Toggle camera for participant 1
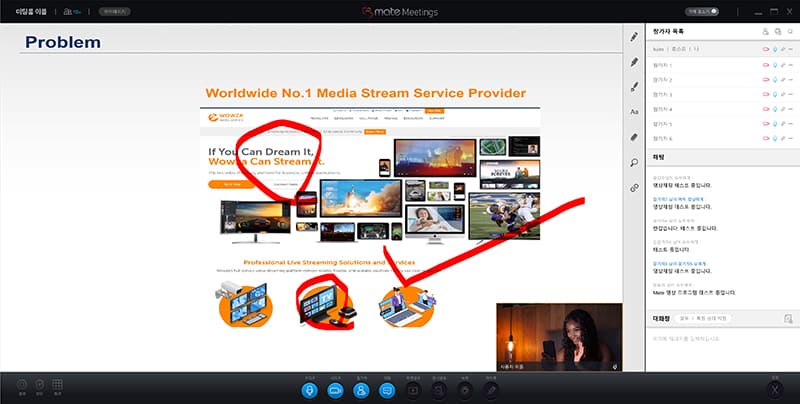Screen dimensions: 800x404 766,65
